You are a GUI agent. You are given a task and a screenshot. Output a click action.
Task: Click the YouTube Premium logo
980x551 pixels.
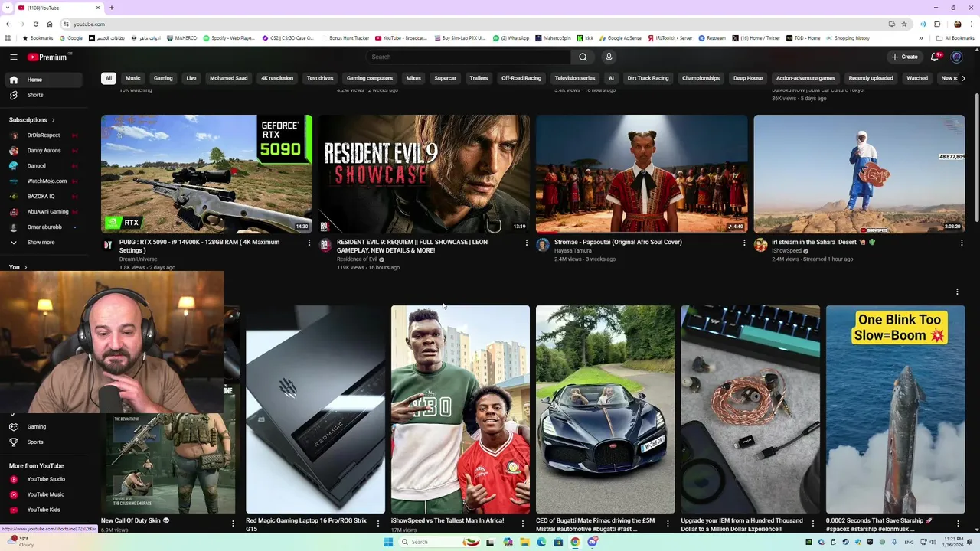[48, 57]
